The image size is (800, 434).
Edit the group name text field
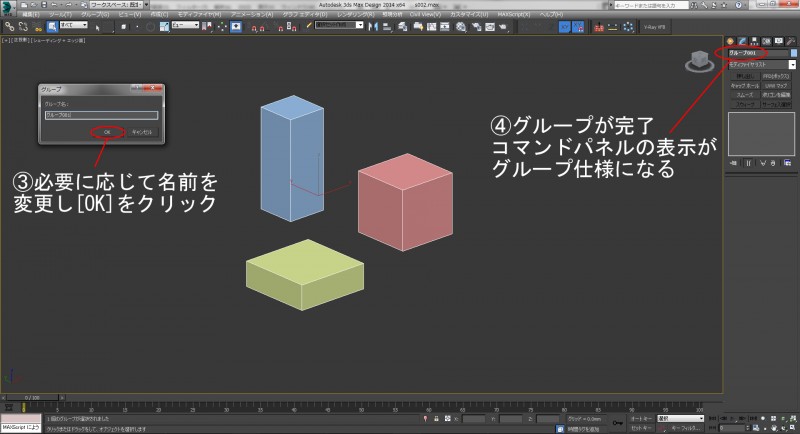(100, 115)
